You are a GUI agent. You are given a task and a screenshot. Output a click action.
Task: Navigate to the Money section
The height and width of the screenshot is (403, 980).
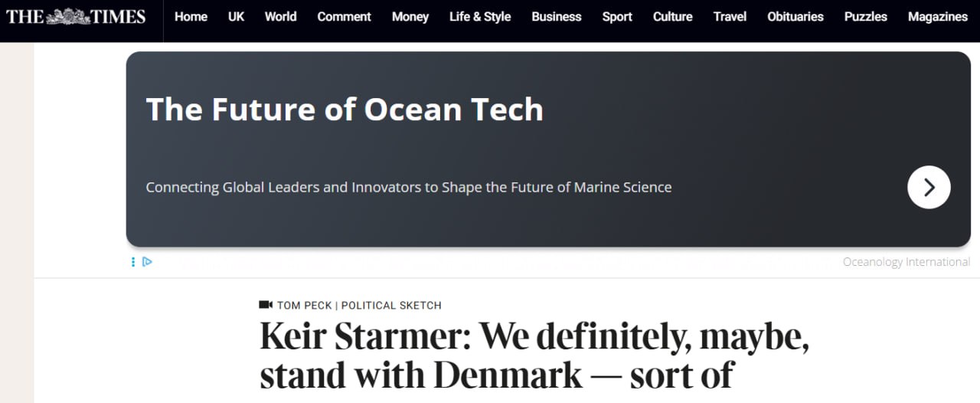click(410, 17)
